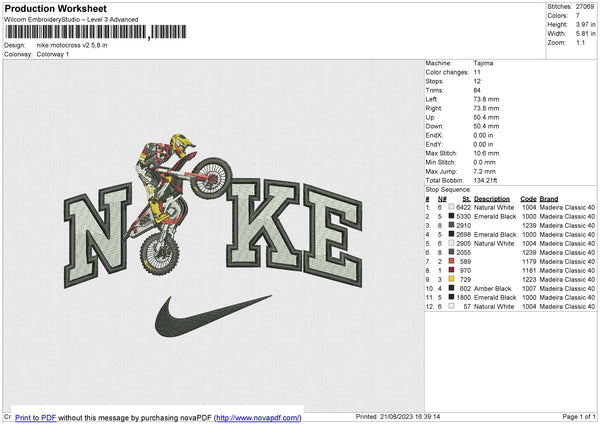
Task: Click the Print to PDF link
Action: (x=36, y=418)
